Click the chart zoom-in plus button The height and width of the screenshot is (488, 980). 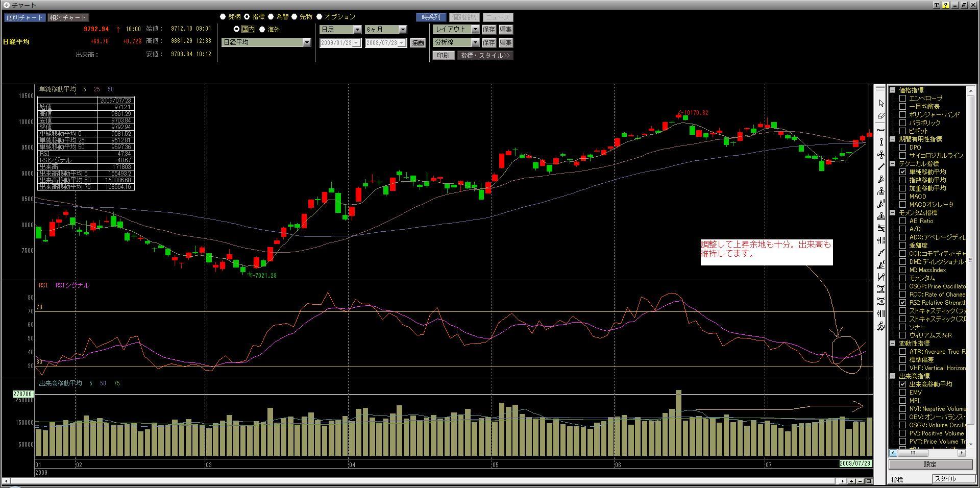(x=851, y=481)
